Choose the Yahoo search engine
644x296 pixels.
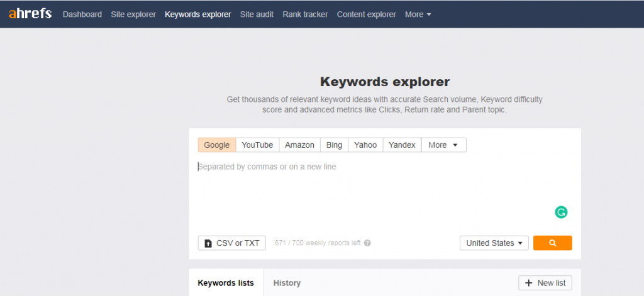(365, 145)
